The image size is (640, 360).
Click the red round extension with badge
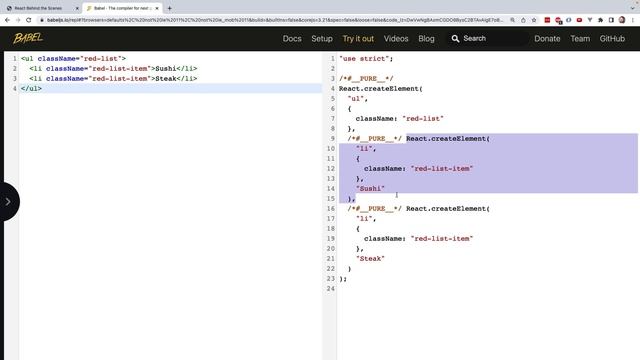point(558,20)
